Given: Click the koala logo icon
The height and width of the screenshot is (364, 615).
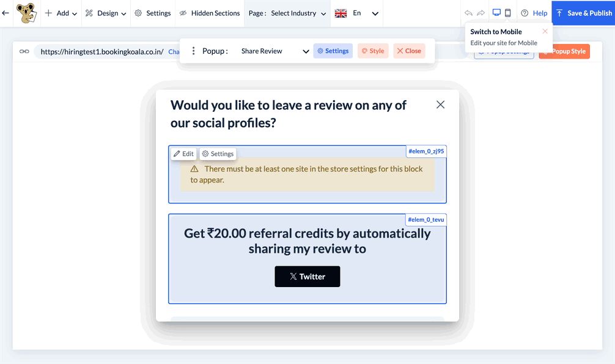Looking at the screenshot, I should coord(26,13).
